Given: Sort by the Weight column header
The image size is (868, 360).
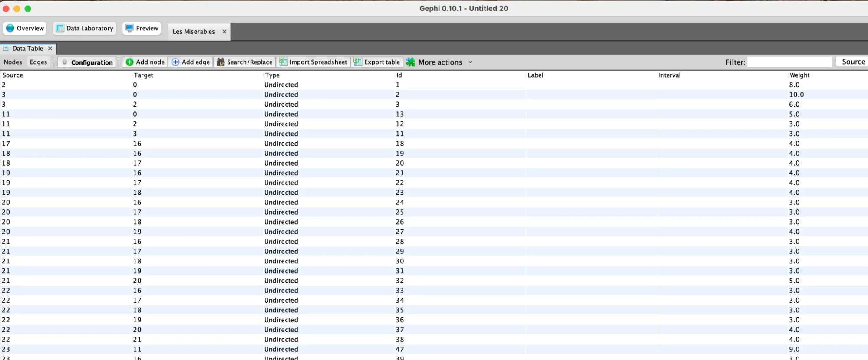Looking at the screenshot, I should [799, 75].
